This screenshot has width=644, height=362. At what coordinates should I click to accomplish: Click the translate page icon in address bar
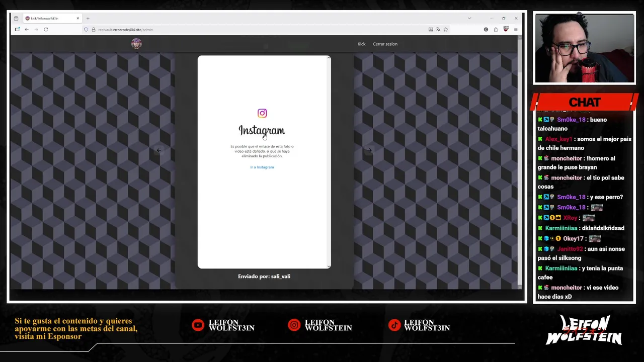coord(438,30)
